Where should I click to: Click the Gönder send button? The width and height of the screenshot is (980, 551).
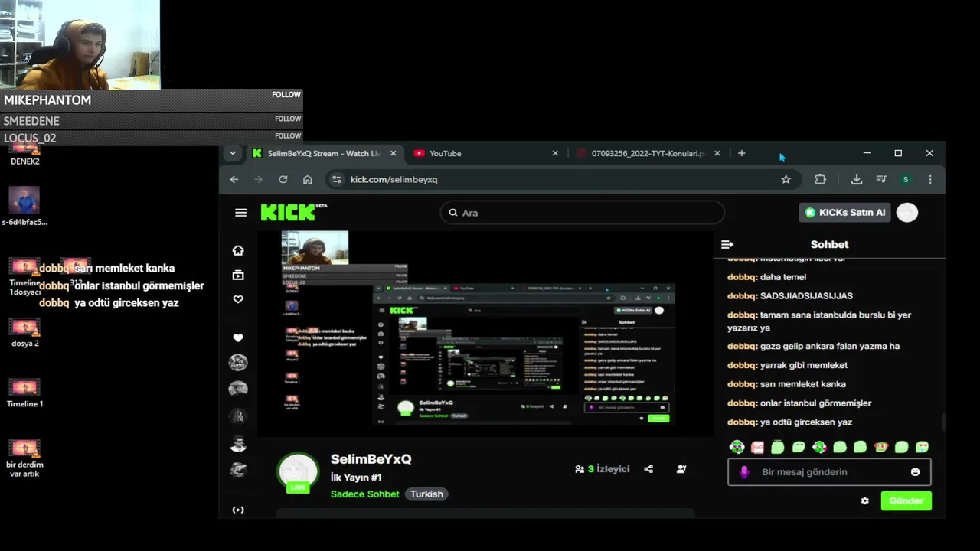(906, 501)
